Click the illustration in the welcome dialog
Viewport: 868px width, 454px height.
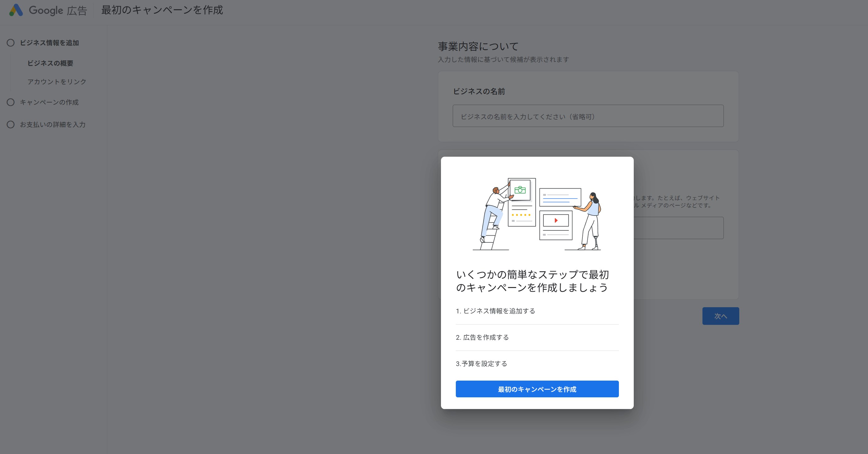537,214
